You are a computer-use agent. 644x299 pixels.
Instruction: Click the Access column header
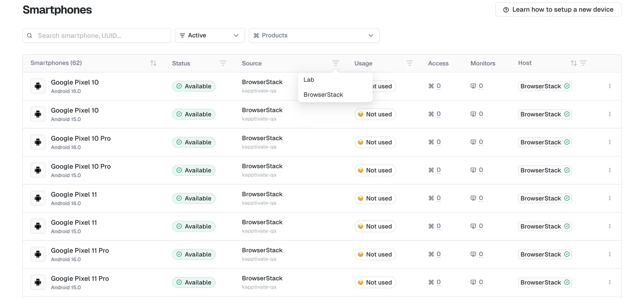coord(438,63)
